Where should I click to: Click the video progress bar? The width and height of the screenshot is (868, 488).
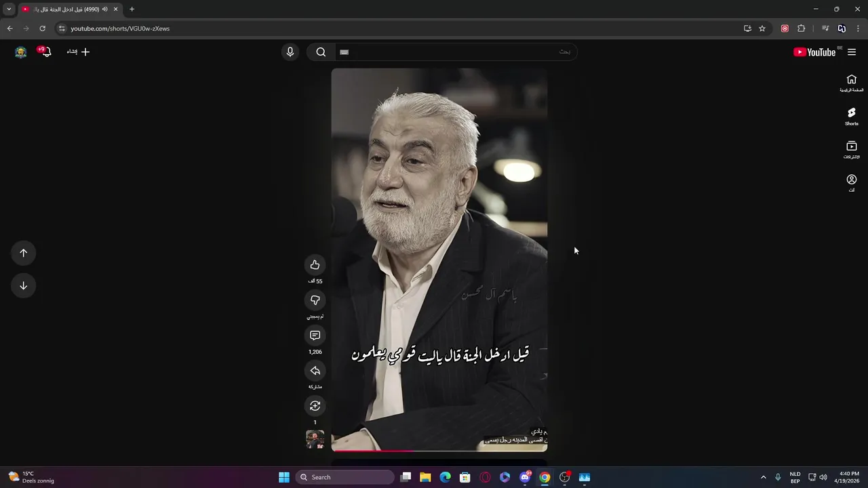point(439,450)
